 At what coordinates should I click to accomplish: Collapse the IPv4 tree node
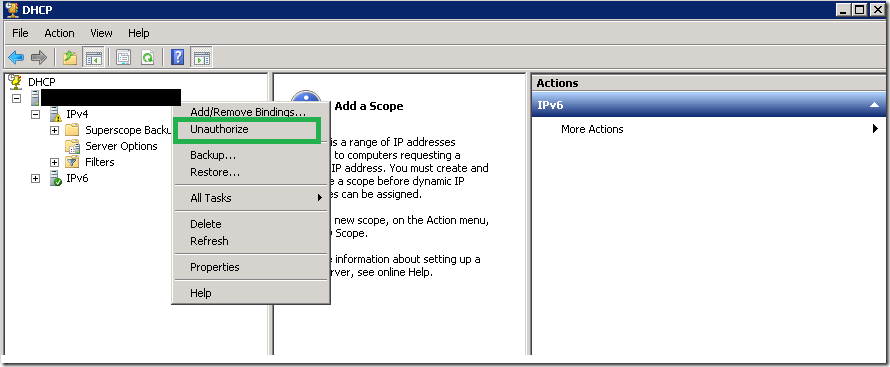click(36, 114)
